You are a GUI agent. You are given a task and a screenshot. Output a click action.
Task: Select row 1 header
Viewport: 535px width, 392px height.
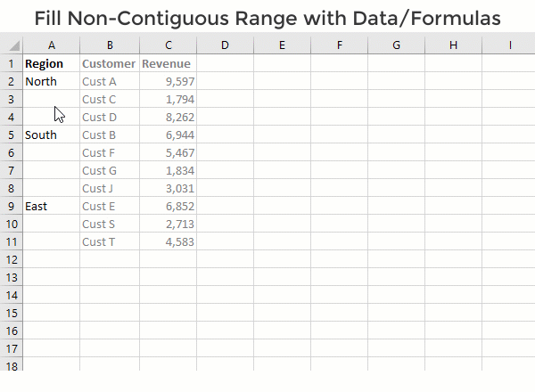(x=12, y=63)
